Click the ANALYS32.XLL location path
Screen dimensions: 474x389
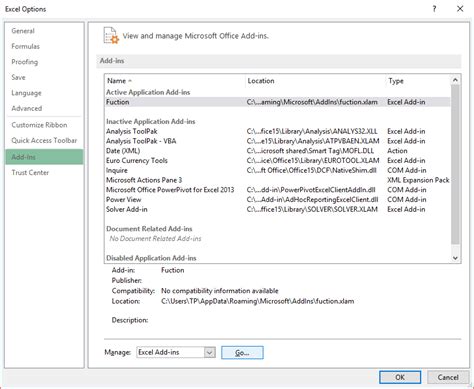(x=312, y=131)
